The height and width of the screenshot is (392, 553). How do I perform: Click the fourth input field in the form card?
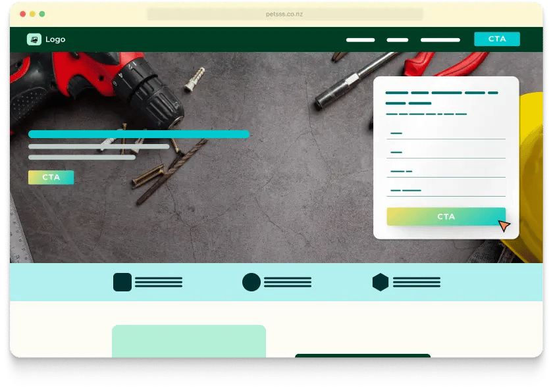pyautogui.click(x=446, y=190)
